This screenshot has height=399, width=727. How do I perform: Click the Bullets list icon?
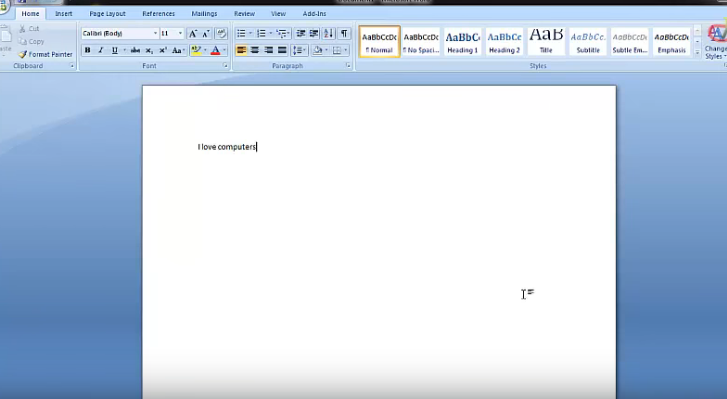[x=241, y=33]
